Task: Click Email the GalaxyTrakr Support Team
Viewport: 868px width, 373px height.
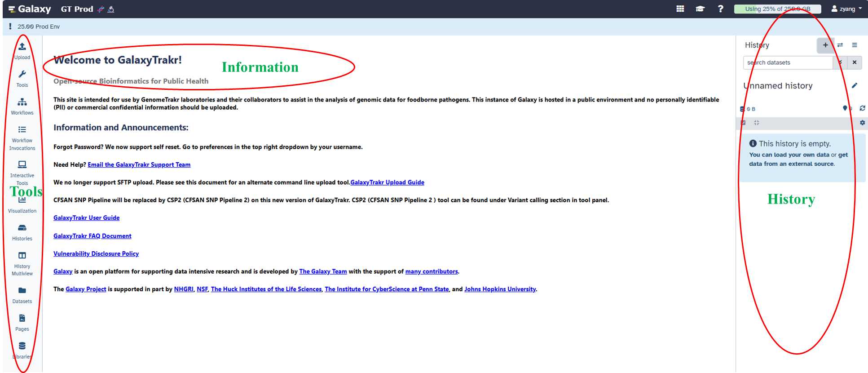Action: pyautogui.click(x=139, y=165)
